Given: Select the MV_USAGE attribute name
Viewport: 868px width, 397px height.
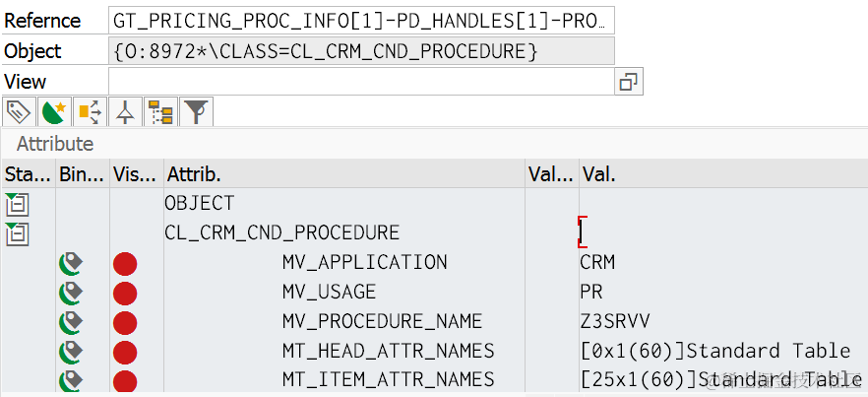Looking at the screenshot, I should (329, 293).
